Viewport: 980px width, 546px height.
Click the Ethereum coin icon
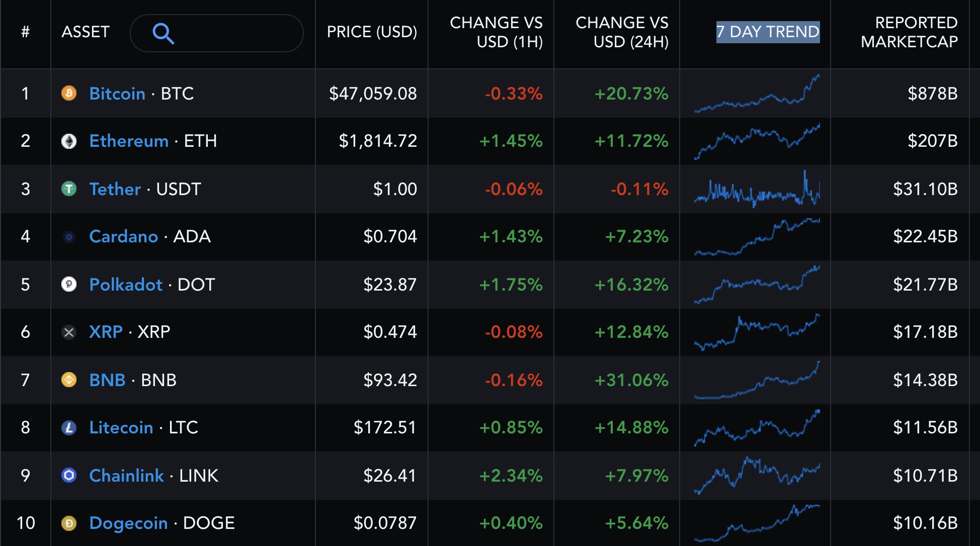69,141
